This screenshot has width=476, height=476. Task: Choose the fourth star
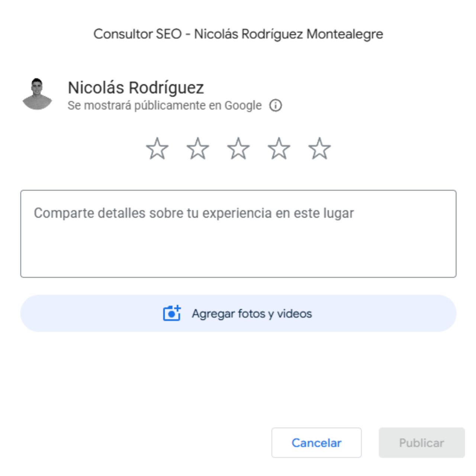(x=279, y=149)
